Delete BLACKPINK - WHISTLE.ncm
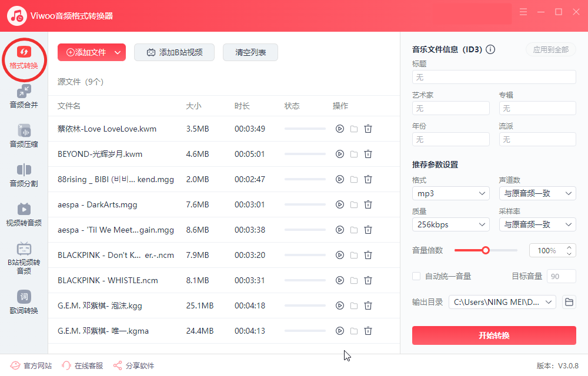The width and height of the screenshot is (588, 376). [x=368, y=280]
